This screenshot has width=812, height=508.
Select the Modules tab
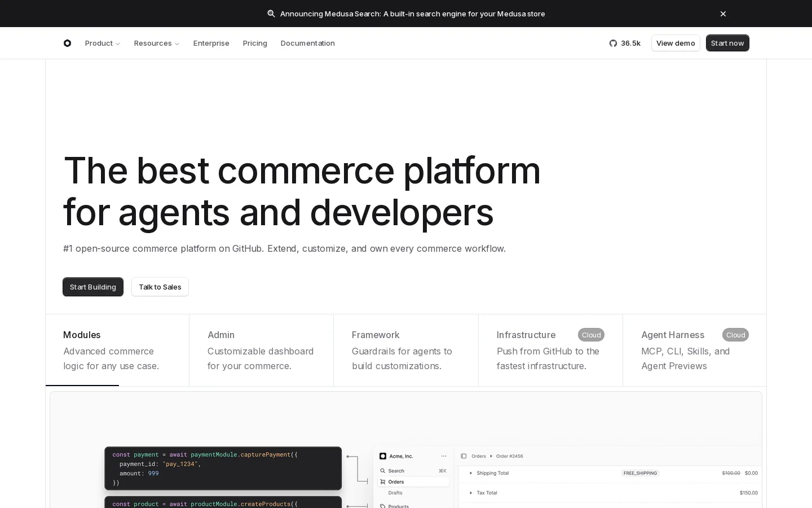[117, 350]
